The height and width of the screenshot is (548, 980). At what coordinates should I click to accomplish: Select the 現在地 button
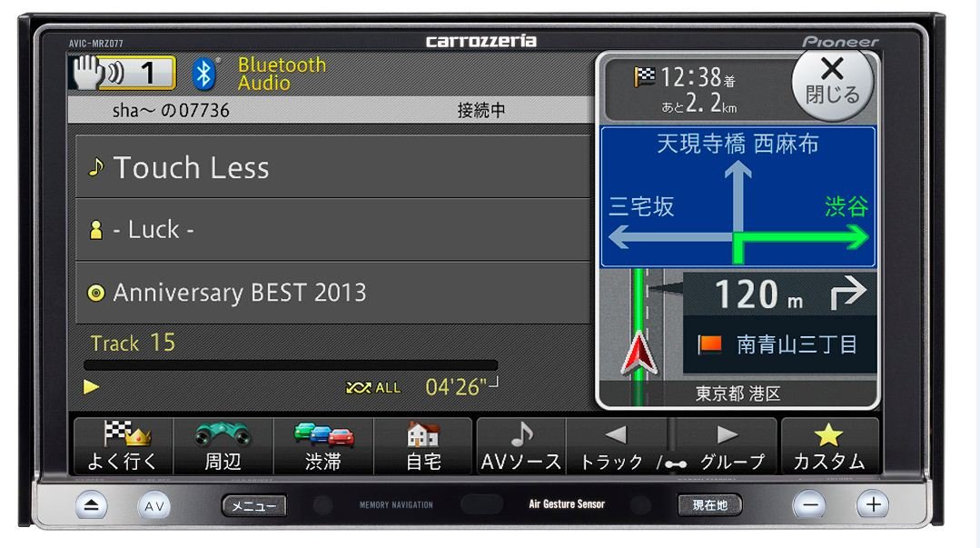[708, 505]
